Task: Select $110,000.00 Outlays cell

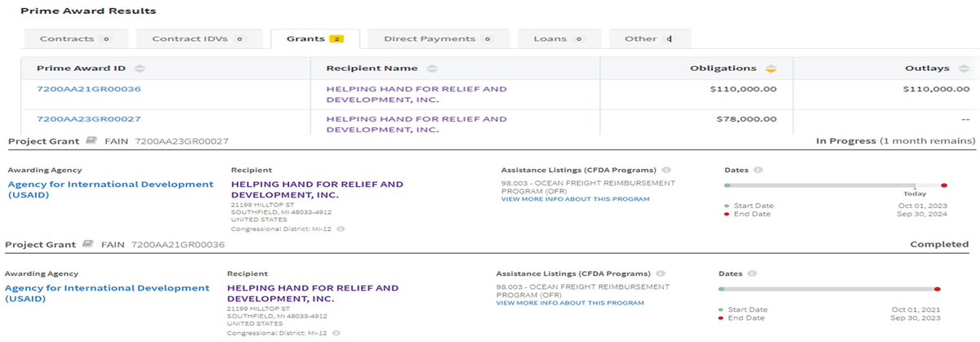Action: coord(934,88)
